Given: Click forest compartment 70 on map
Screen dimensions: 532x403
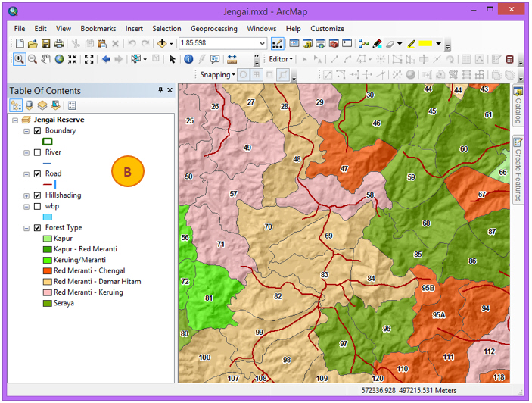Looking at the screenshot, I should coord(268,226).
